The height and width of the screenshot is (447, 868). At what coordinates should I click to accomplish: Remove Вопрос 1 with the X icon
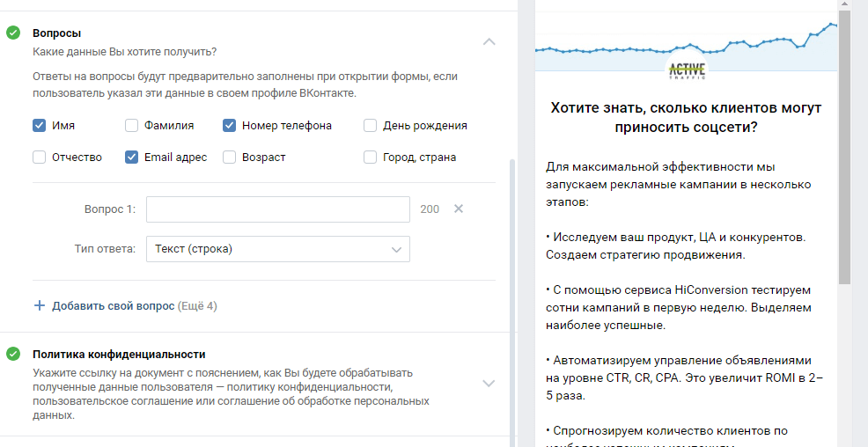pyautogui.click(x=458, y=209)
